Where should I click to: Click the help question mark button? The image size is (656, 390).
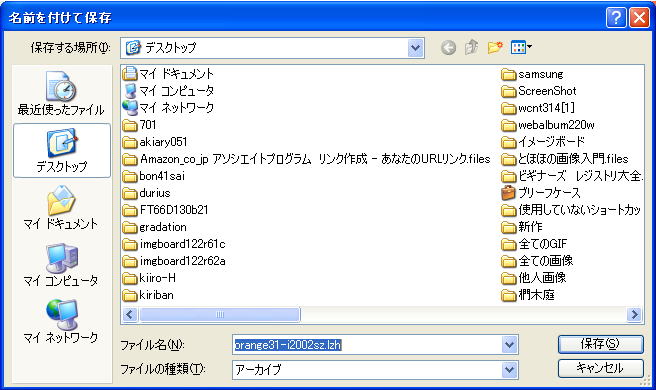(x=616, y=18)
